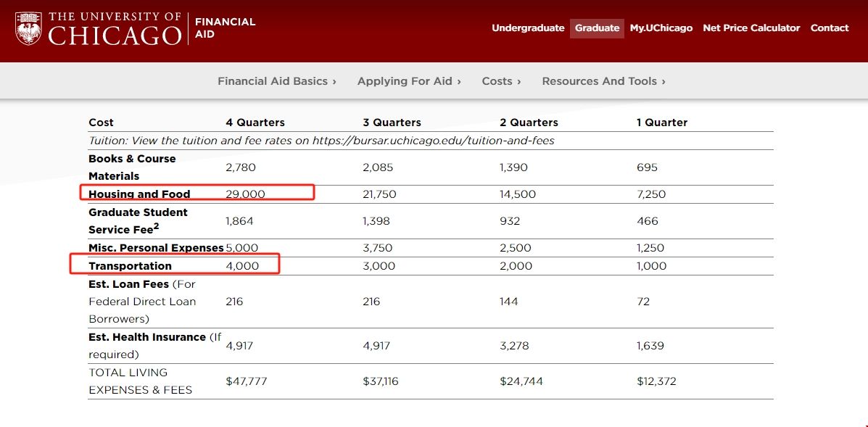Viewport: 868px width, 427px height.
Task: Select the 29,000 housing cost value
Action: (x=245, y=194)
